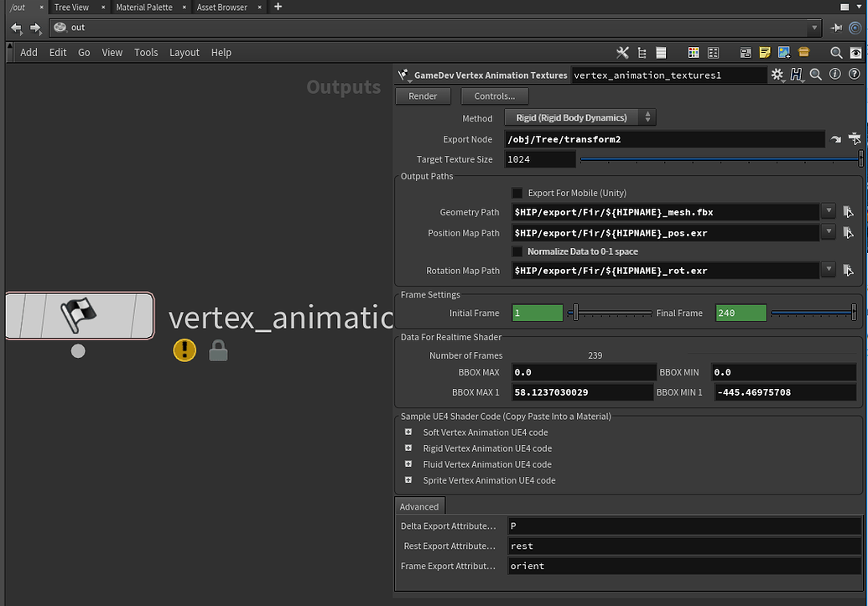Viewport: 868px width, 606px height.
Task: Click the eye display options icon at the toolbar end
Action: [x=855, y=53]
